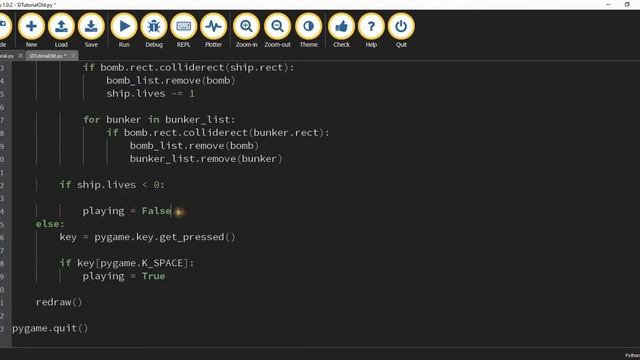Viewport: 640px width, 360px height.
Task: Show the Plotter panel
Action: point(213,30)
